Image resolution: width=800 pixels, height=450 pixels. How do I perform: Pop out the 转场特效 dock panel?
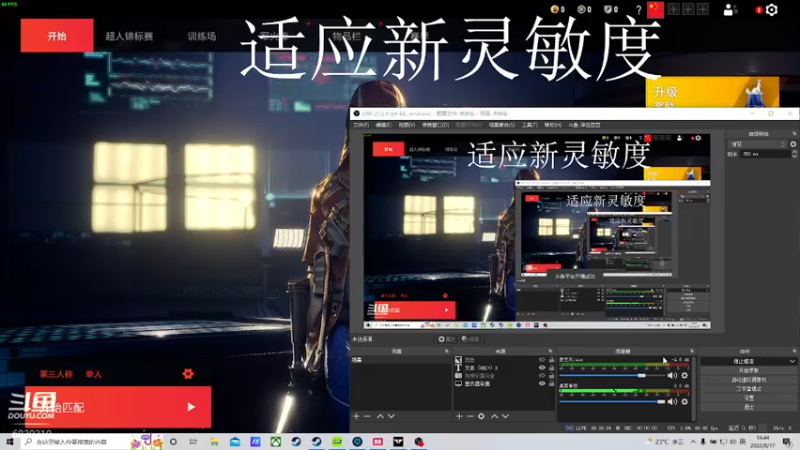(x=794, y=134)
